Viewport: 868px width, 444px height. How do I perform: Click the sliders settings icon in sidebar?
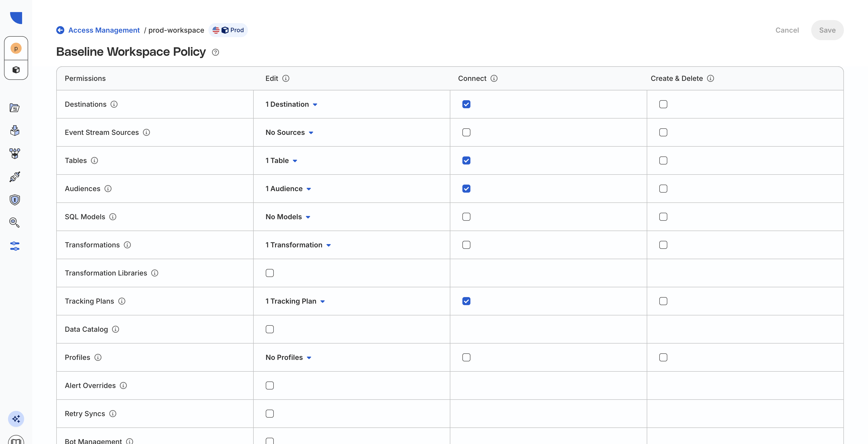15,246
